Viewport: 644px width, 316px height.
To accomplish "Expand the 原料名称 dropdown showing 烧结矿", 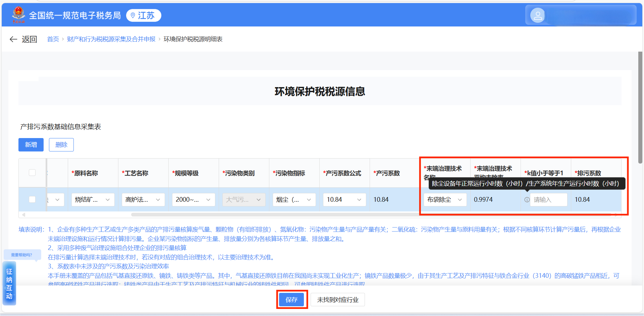I will 93,200.
